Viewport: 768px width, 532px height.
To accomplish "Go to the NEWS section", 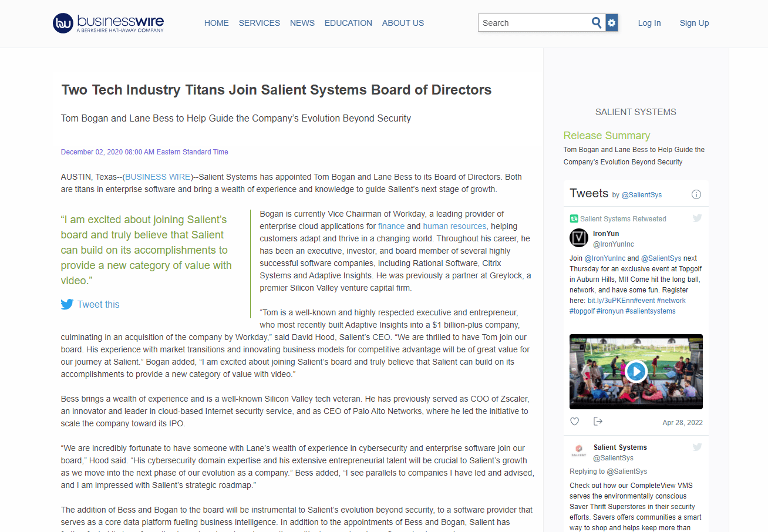I will click(x=302, y=23).
